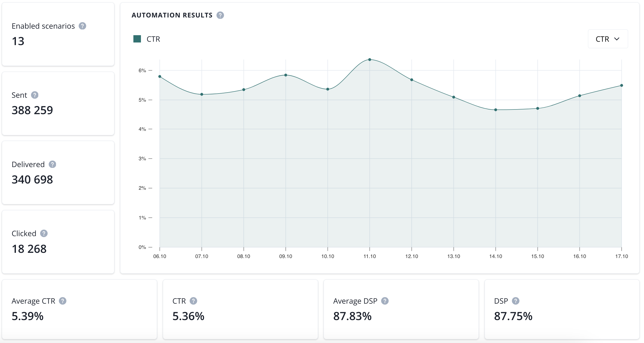Open the CTR metric dropdown

click(608, 39)
